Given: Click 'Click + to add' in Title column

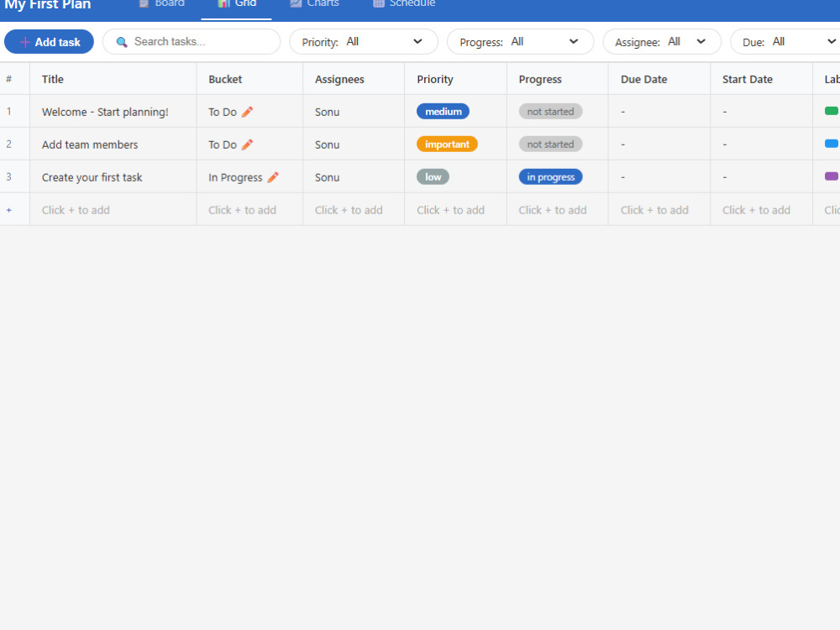Looking at the screenshot, I should [x=76, y=210].
